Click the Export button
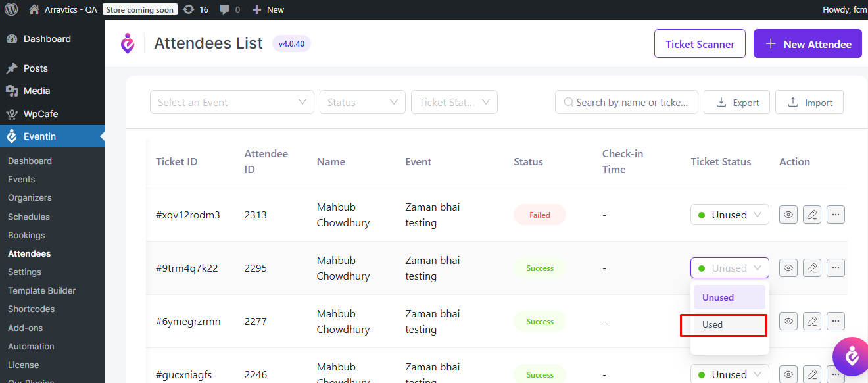868x383 pixels. pos(736,102)
